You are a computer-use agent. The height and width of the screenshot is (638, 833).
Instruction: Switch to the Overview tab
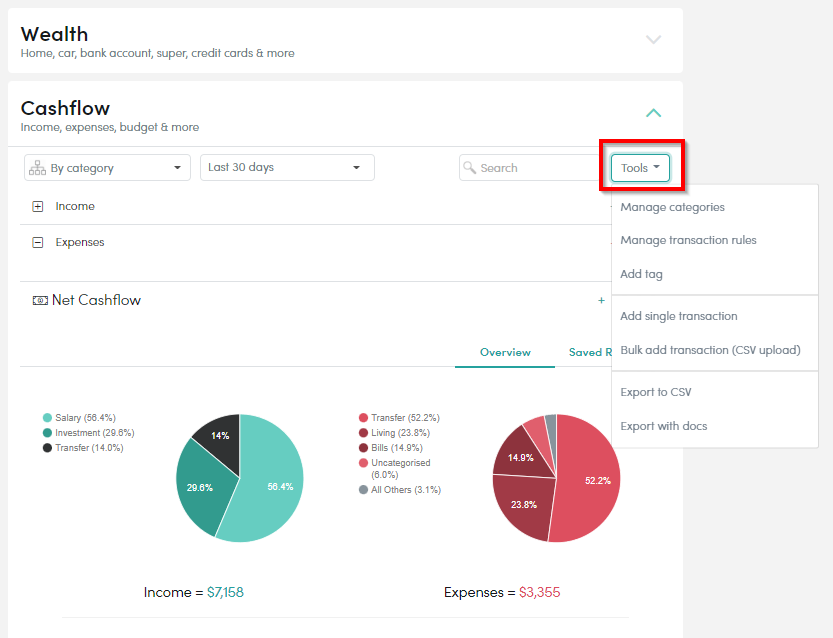pyautogui.click(x=505, y=352)
